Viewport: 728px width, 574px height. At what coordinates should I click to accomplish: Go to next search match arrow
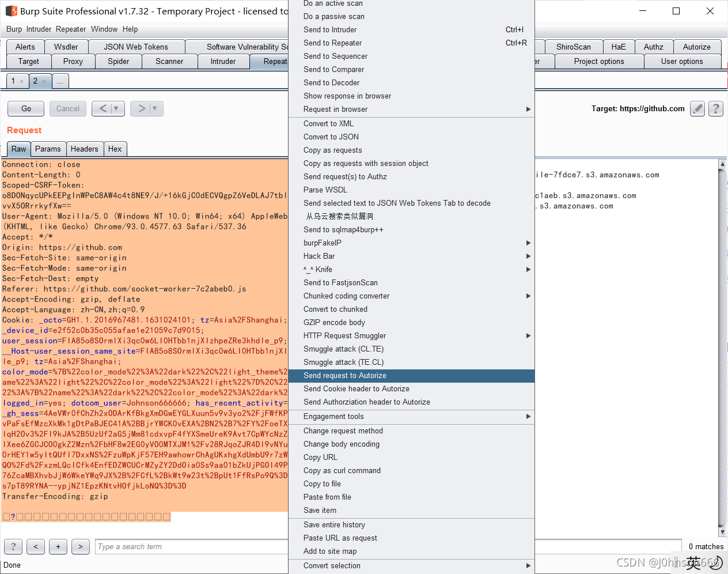(x=81, y=546)
